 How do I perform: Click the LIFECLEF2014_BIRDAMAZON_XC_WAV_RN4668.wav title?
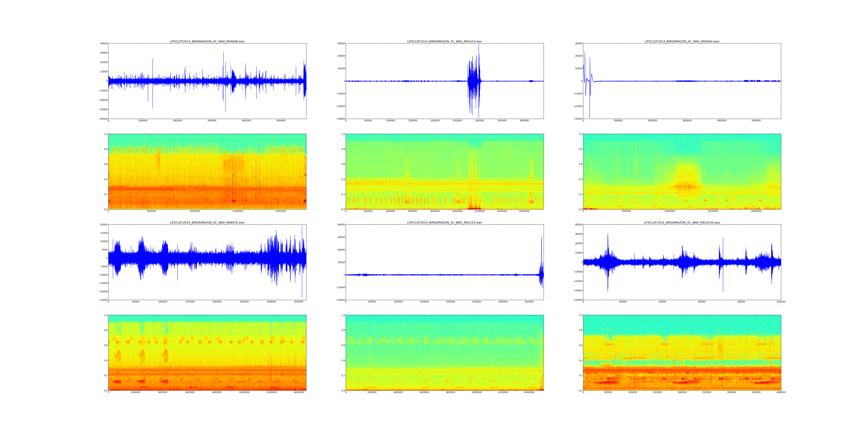point(207,41)
